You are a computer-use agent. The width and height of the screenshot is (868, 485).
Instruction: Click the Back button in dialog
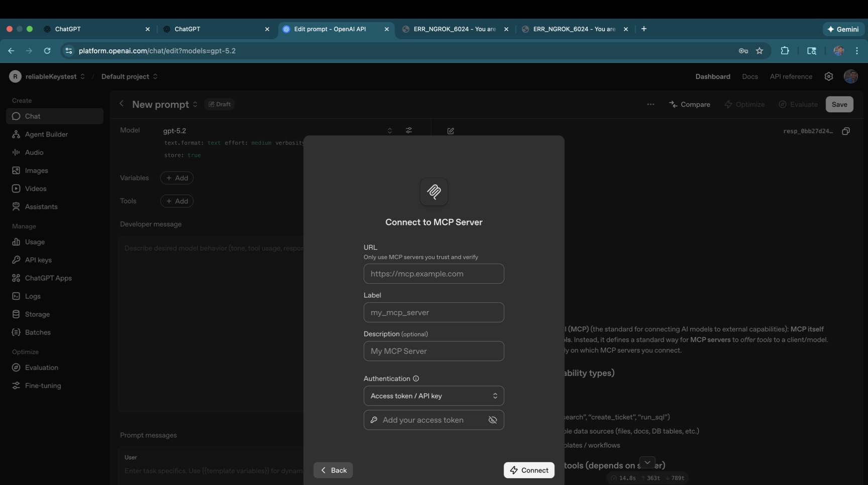(x=333, y=470)
